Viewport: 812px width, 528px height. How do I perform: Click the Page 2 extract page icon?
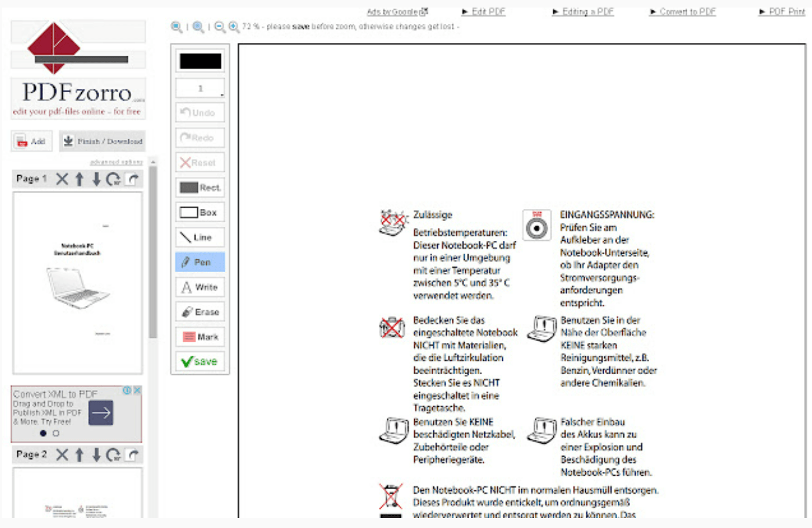[x=133, y=454]
